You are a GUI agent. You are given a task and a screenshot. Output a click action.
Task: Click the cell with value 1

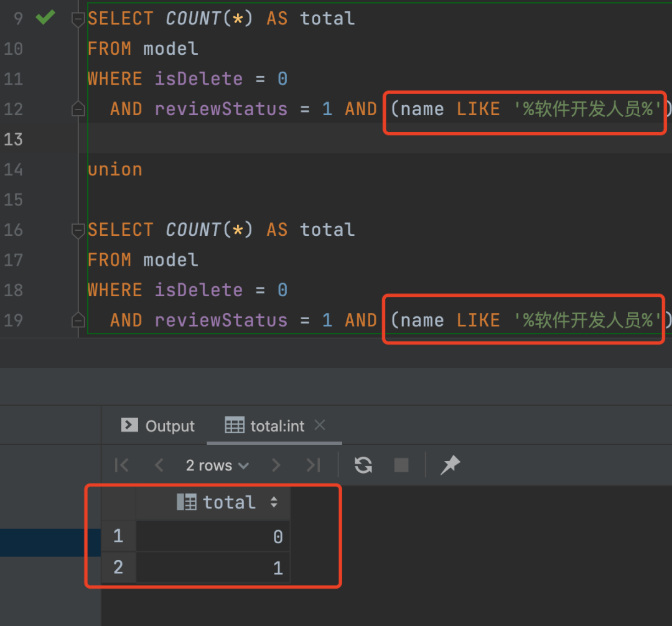[213, 568]
